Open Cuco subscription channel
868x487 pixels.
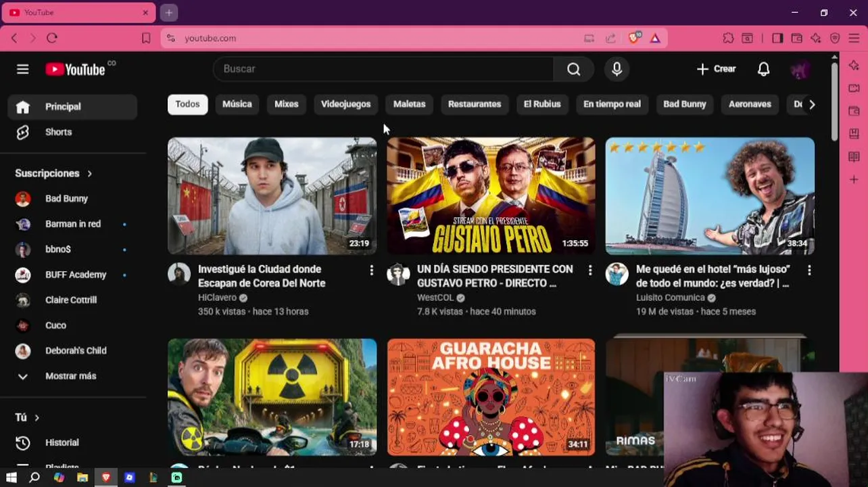(x=72, y=325)
